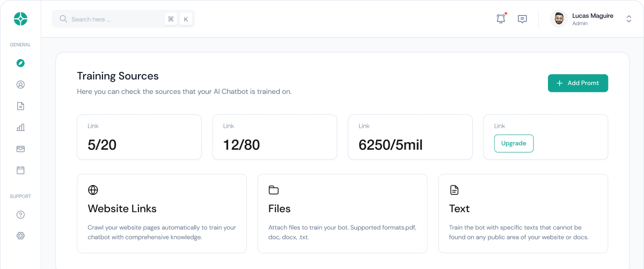Open the document icon in sidebar

coord(20,106)
